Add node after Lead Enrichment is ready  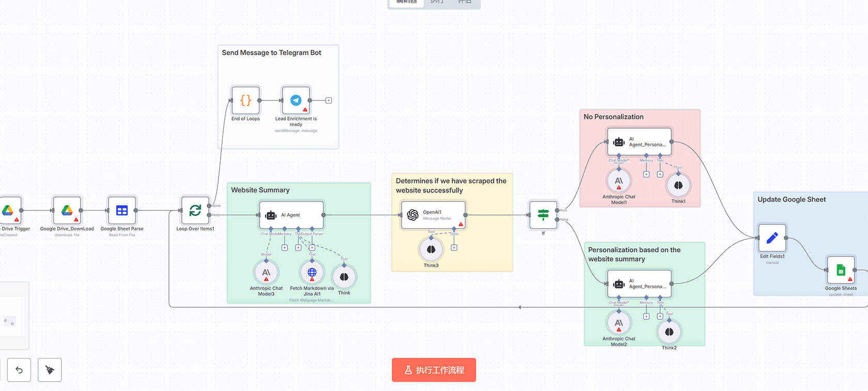pos(329,100)
